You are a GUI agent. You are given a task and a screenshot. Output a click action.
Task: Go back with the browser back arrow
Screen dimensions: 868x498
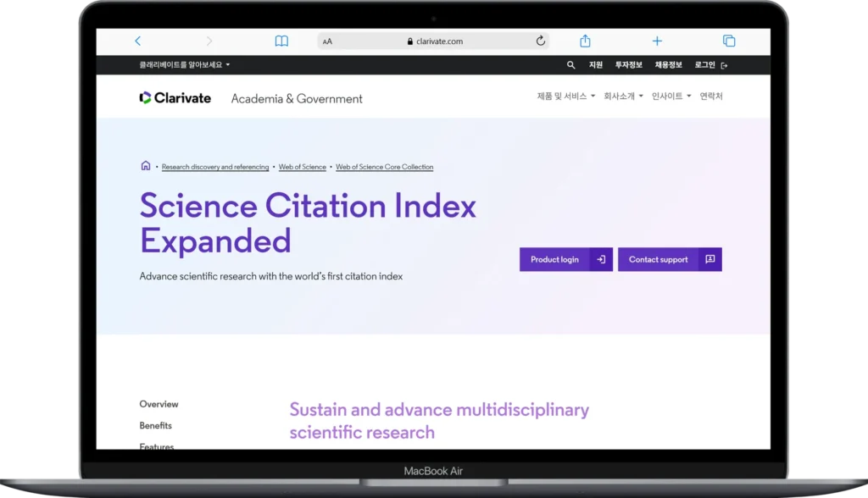pos(138,41)
